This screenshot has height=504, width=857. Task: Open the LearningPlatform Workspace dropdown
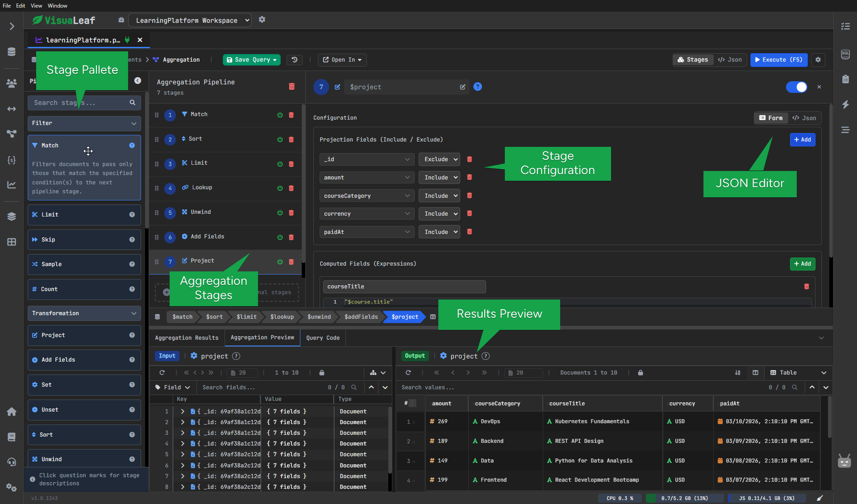190,21
